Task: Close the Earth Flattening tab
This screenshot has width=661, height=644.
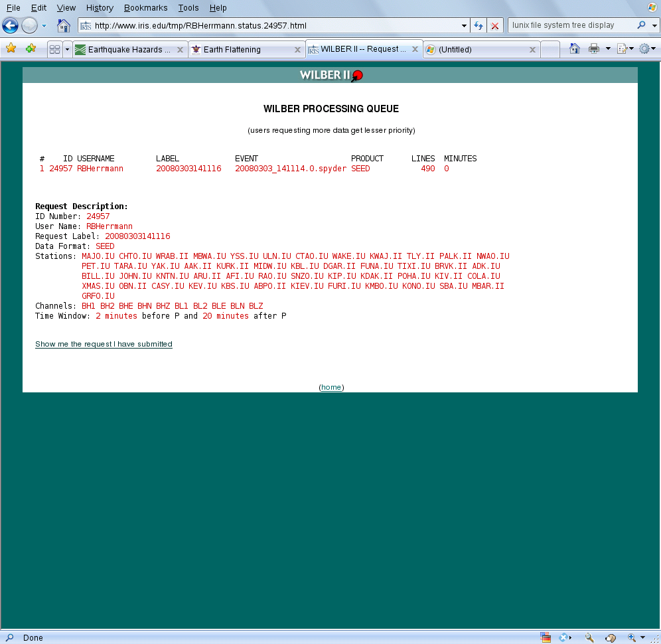Action: (297, 50)
